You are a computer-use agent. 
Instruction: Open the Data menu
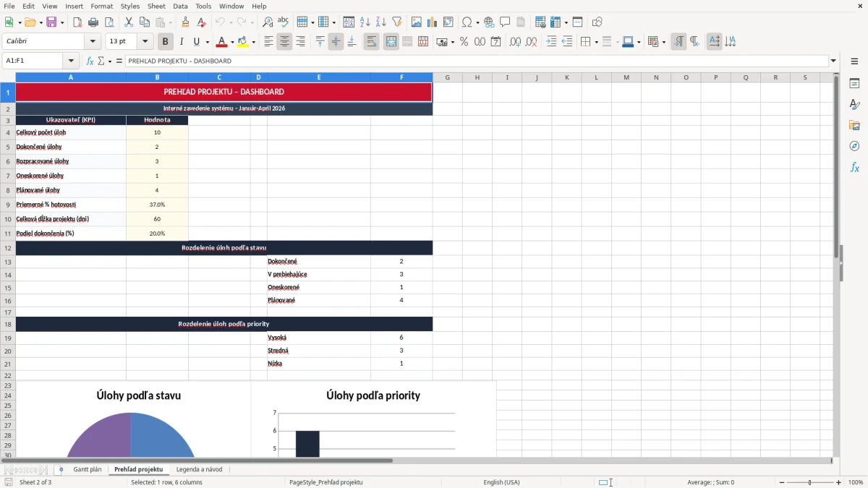[181, 6]
